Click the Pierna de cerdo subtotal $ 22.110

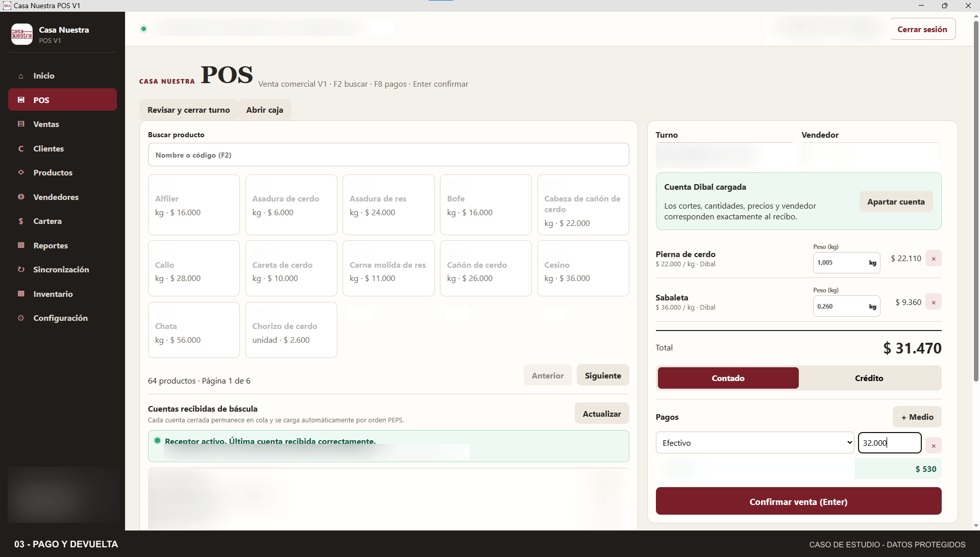pos(906,259)
